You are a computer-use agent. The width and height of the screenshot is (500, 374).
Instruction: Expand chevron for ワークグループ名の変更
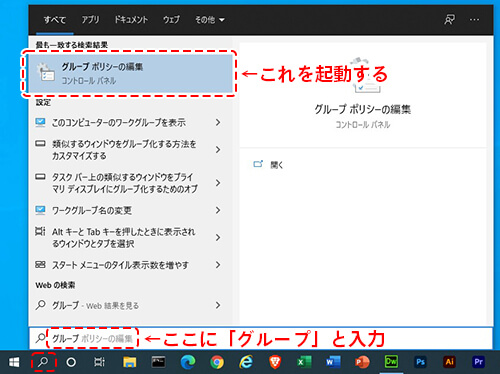coord(218,210)
